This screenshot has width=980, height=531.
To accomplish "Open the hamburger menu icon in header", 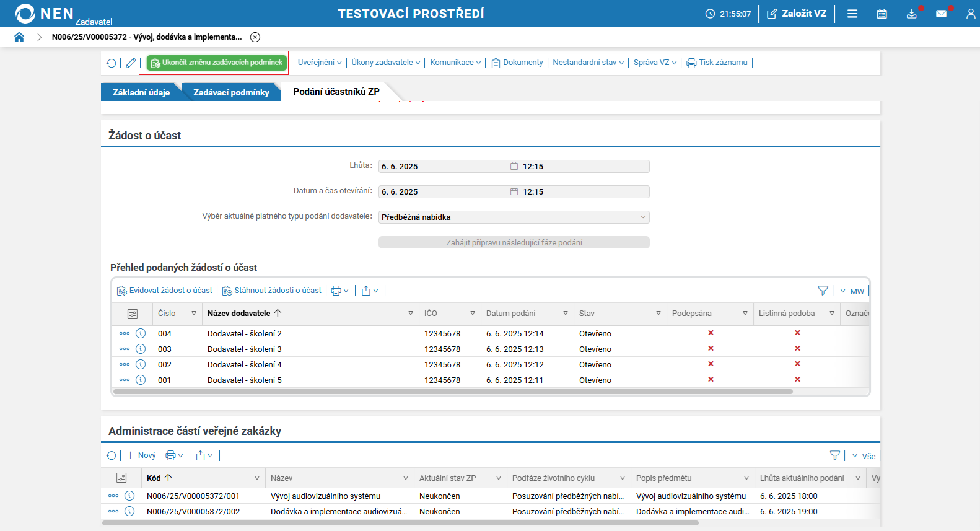I will coord(852,14).
